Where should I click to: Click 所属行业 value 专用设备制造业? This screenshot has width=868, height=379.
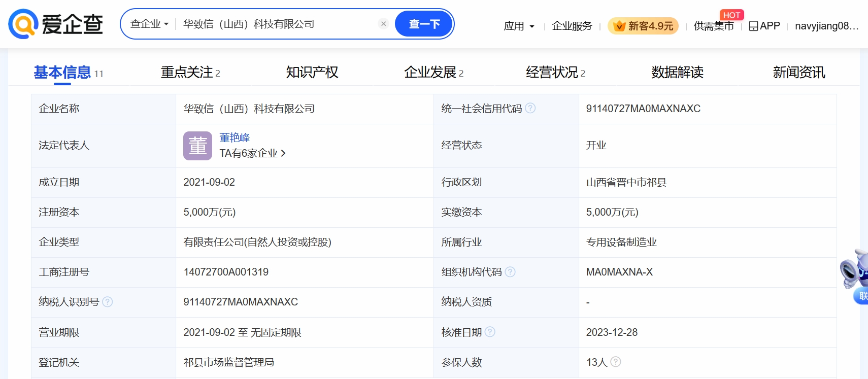click(x=621, y=242)
